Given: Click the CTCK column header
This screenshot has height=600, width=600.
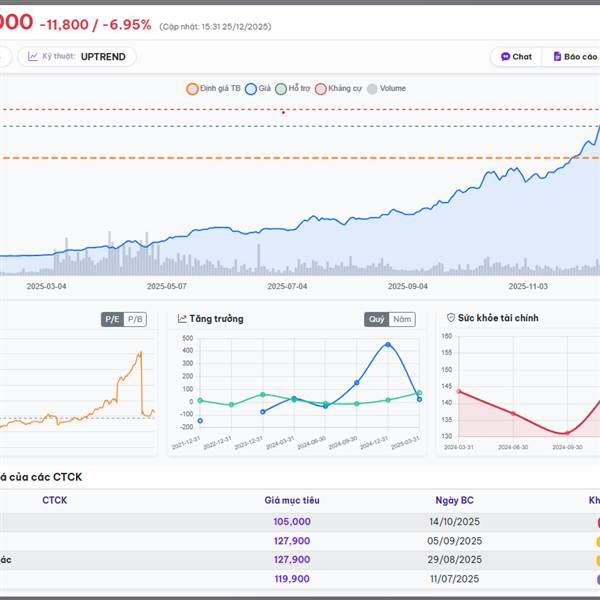Looking at the screenshot, I should tap(55, 499).
